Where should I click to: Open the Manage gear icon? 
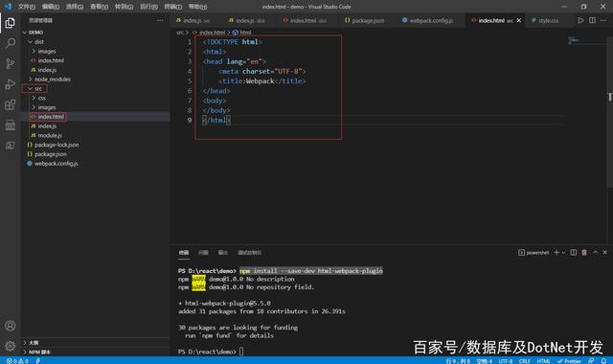tap(11, 346)
